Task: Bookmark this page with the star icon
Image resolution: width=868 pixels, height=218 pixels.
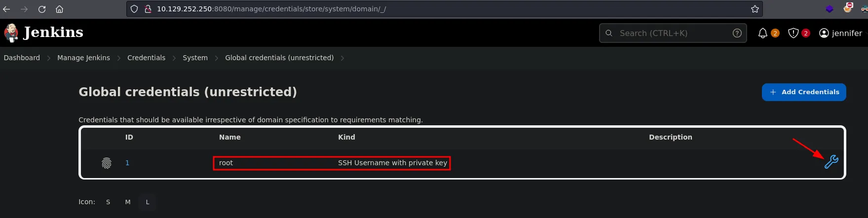Action: coord(755,9)
